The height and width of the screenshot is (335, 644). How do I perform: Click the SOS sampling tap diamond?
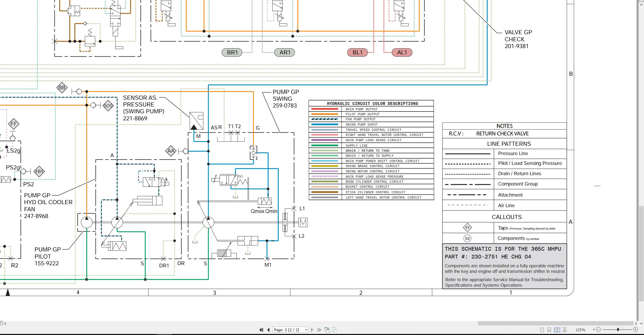(108, 105)
